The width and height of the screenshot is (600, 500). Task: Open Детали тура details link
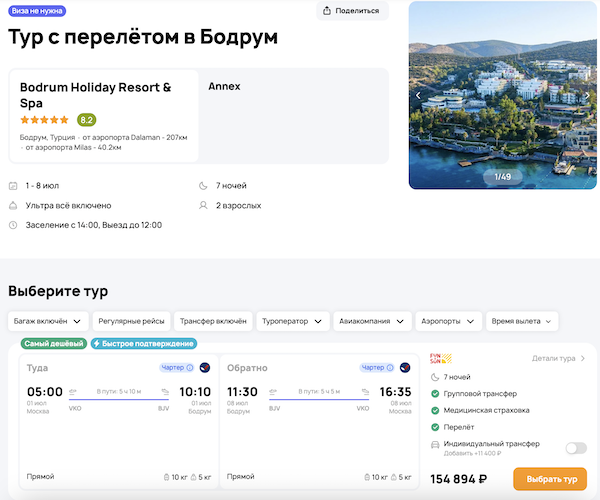(558, 358)
